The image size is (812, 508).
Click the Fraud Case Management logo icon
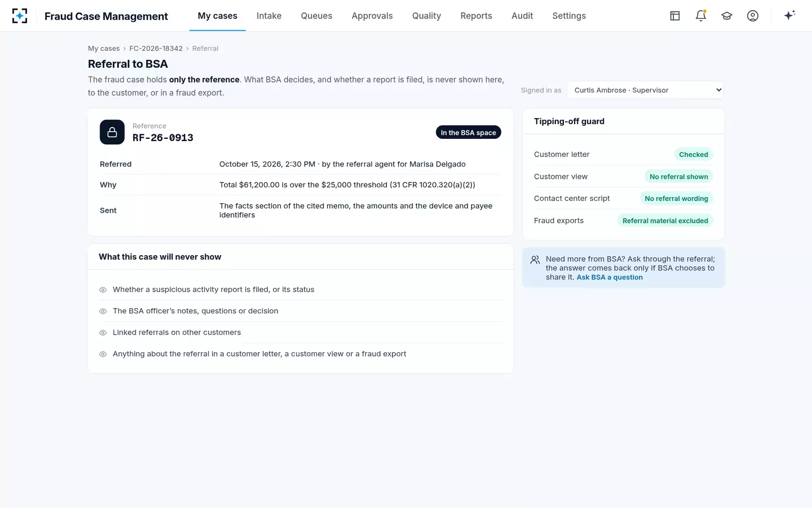click(20, 16)
